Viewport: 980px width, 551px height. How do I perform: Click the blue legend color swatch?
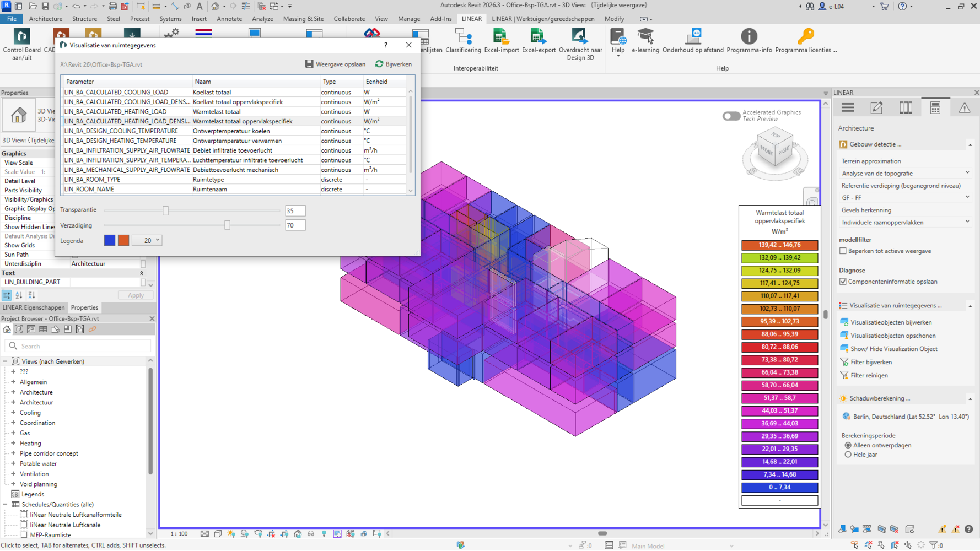pos(110,241)
